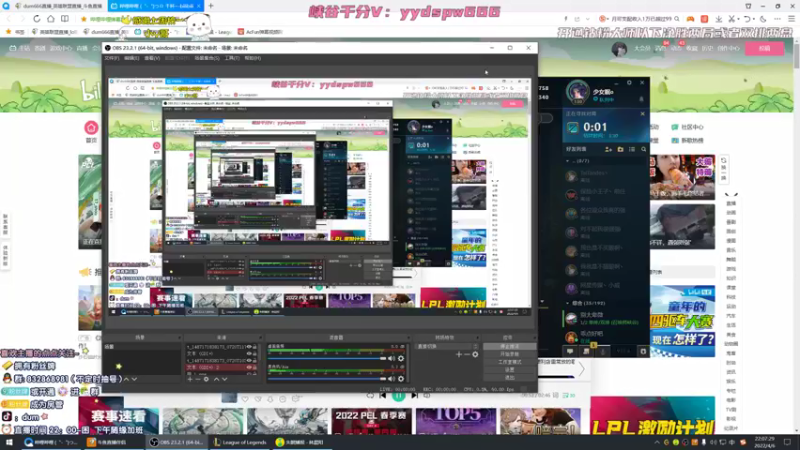This screenshot has width=800, height=450.
Task: Click 工作室模式 studio mode button
Action: pos(509,362)
